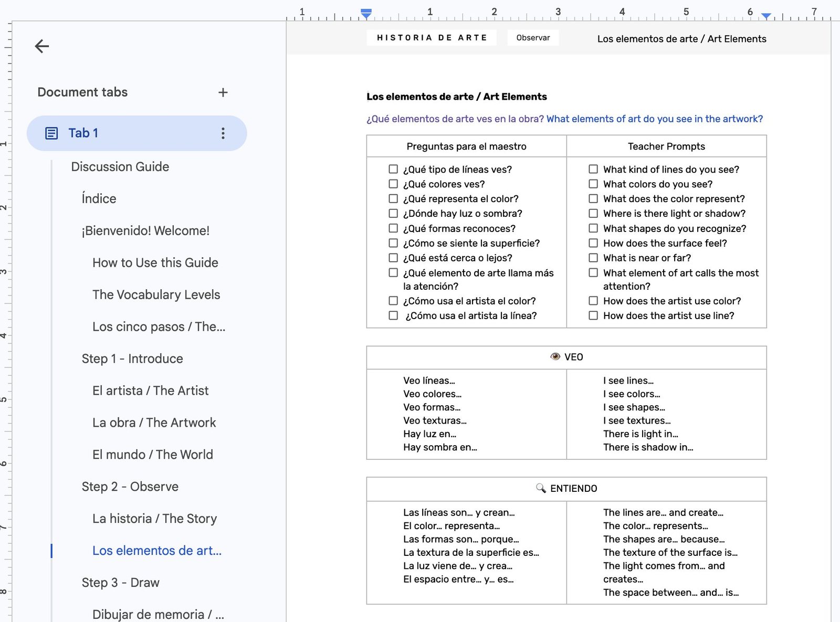Go to Dibujar de memoria outline heading
This screenshot has height=622, width=840.
tap(158, 615)
